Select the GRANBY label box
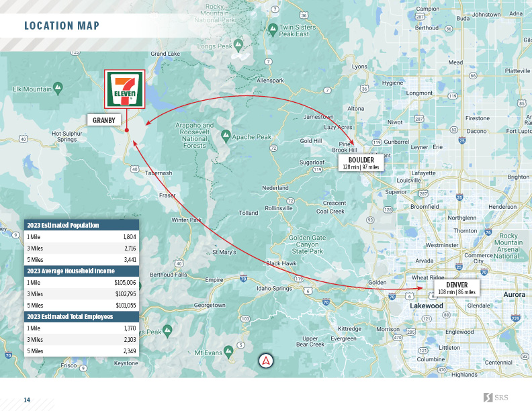The image size is (532, 411). (x=104, y=120)
